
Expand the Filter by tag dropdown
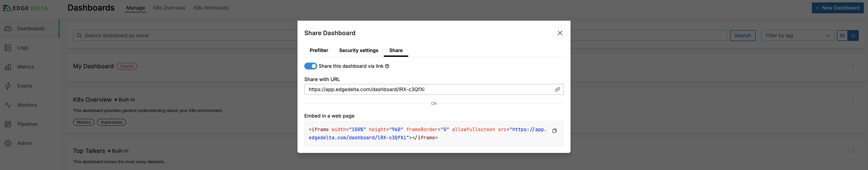797,36
